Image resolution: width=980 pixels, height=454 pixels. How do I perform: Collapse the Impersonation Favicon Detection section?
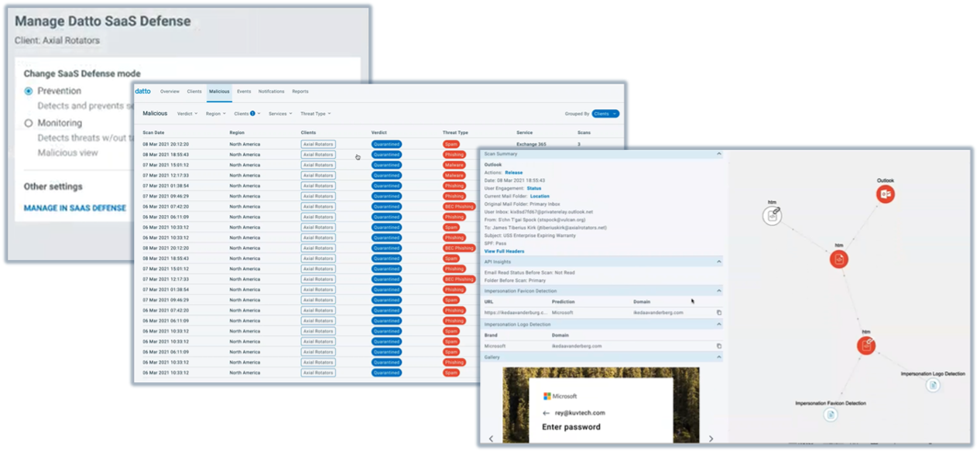coord(718,291)
